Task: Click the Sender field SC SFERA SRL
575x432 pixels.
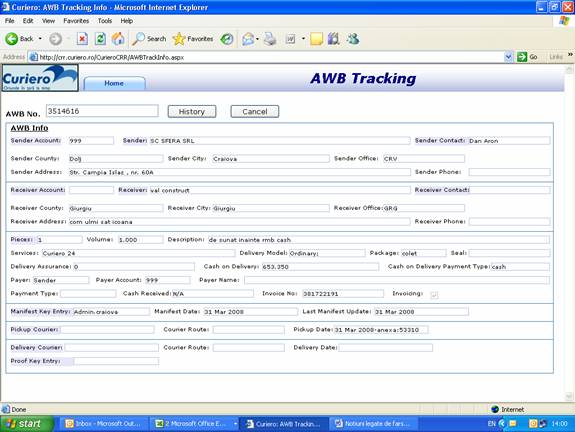Action: click(x=280, y=141)
